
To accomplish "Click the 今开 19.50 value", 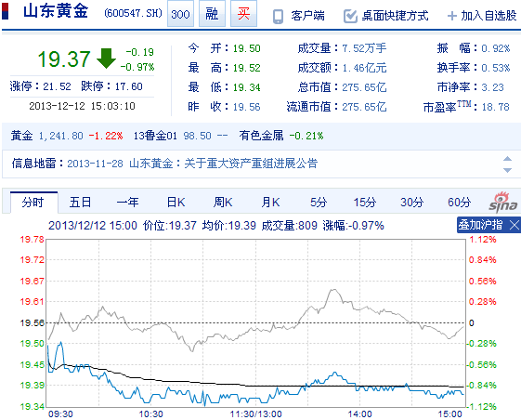I will point(246,48).
